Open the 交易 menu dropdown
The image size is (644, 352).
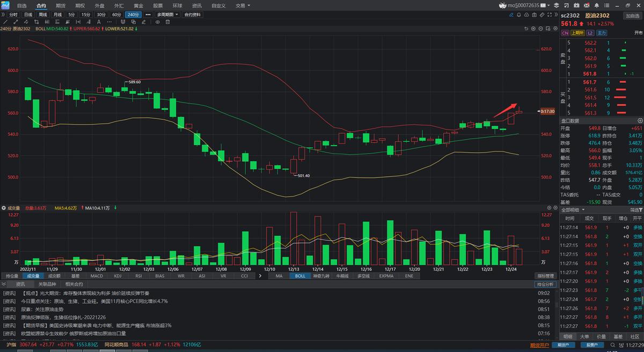click(x=243, y=5)
